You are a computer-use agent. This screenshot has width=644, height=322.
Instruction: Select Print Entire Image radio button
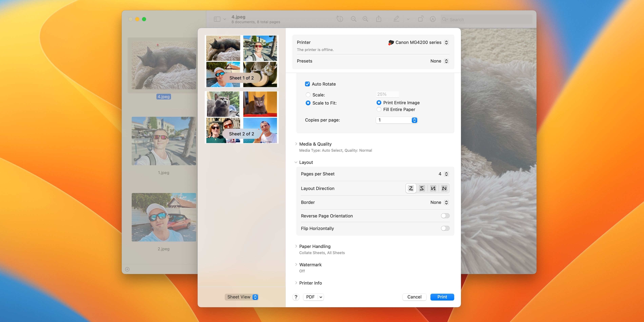[379, 103]
